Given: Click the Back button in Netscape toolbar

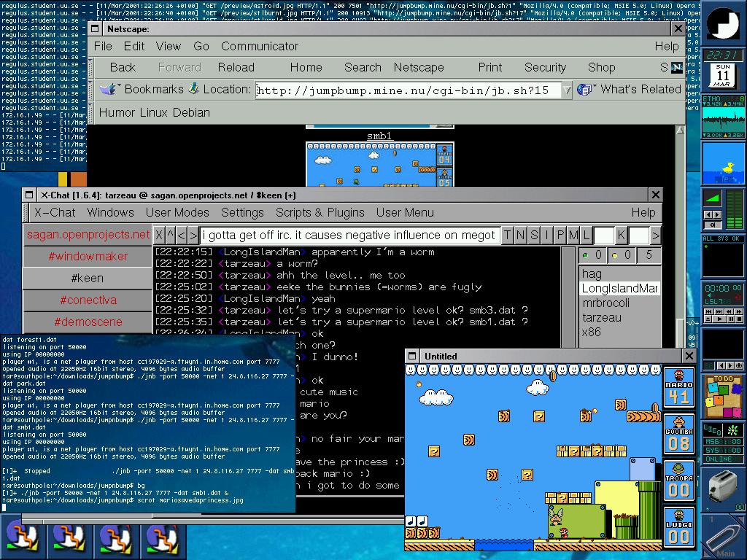Looking at the screenshot, I should pyautogui.click(x=123, y=68).
